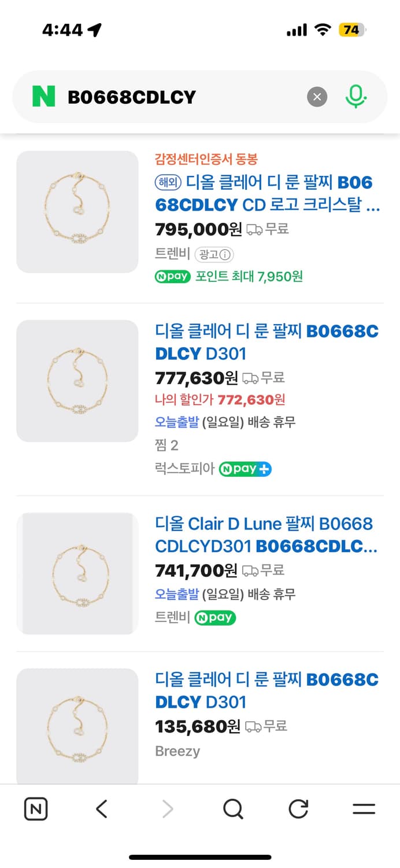Open the hamburger menu in bottom toolbar
The width and height of the screenshot is (400, 868).
coord(364,809)
